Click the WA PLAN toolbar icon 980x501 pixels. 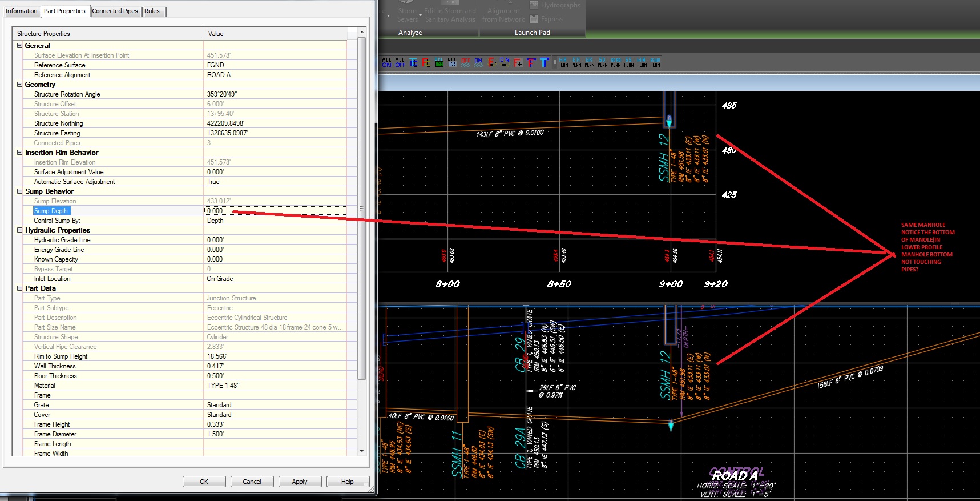coord(642,62)
